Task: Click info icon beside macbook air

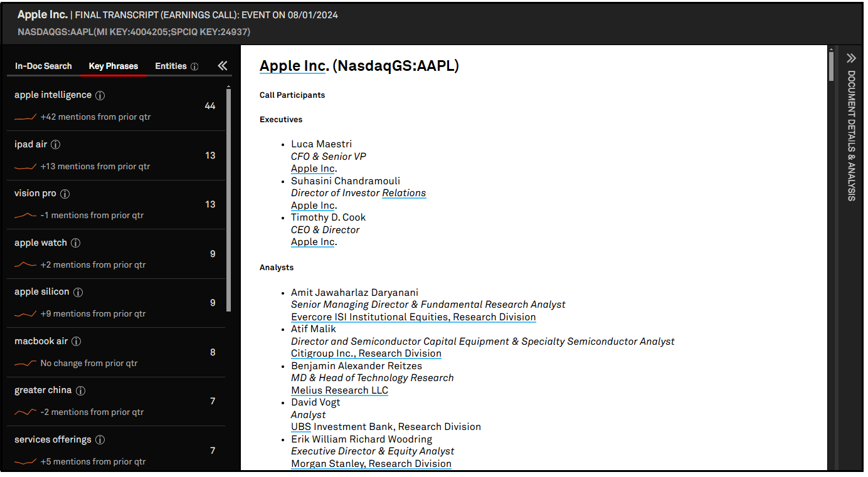Action: click(76, 342)
